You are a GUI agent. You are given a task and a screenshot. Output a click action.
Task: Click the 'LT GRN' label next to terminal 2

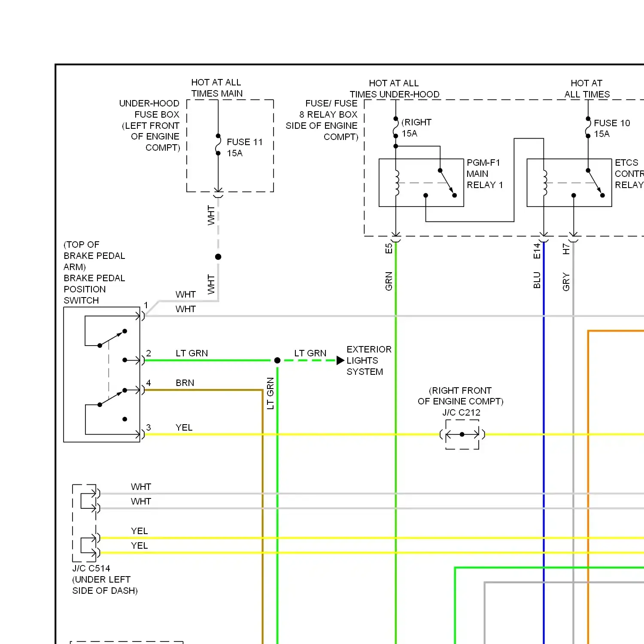(192, 353)
